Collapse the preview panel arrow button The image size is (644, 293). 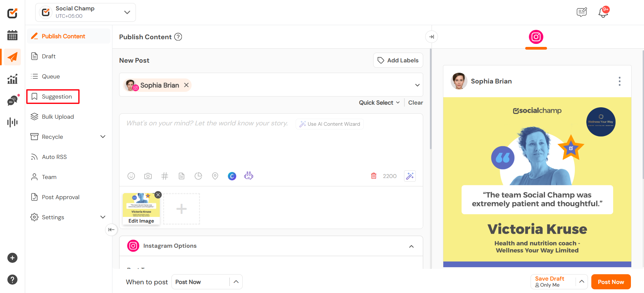click(432, 37)
